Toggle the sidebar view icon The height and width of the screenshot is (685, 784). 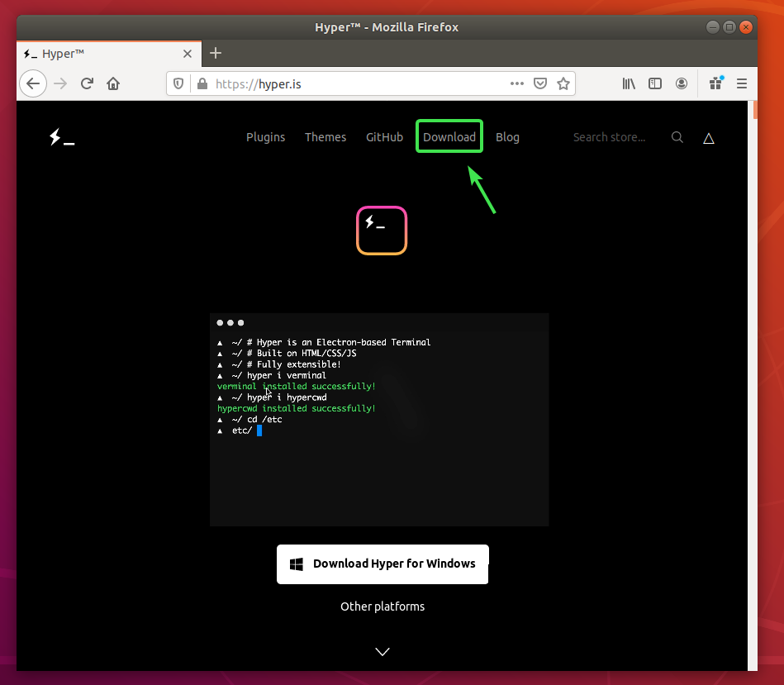[655, 83]
